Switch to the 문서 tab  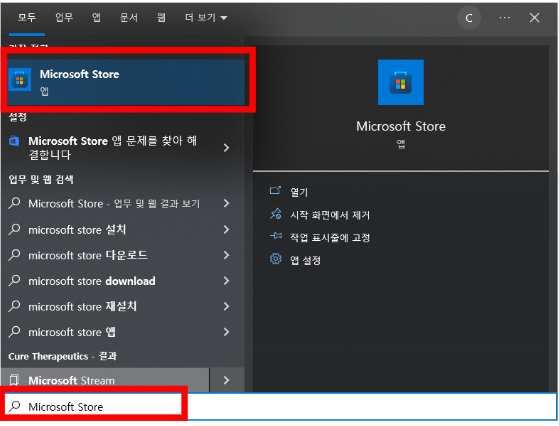129,17
